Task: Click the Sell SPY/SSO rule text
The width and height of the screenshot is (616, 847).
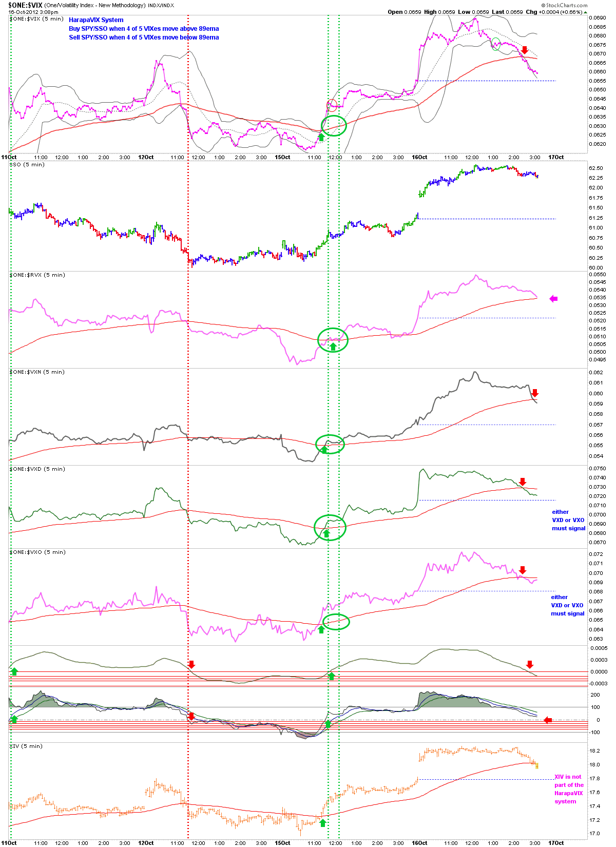Action: click(x=144, y=37)
